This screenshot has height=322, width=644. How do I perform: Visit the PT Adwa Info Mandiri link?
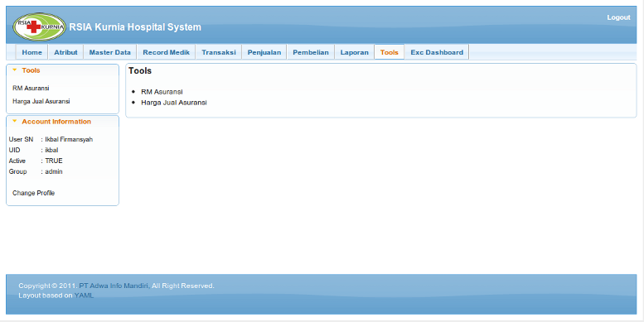click(x=114, y=286)
